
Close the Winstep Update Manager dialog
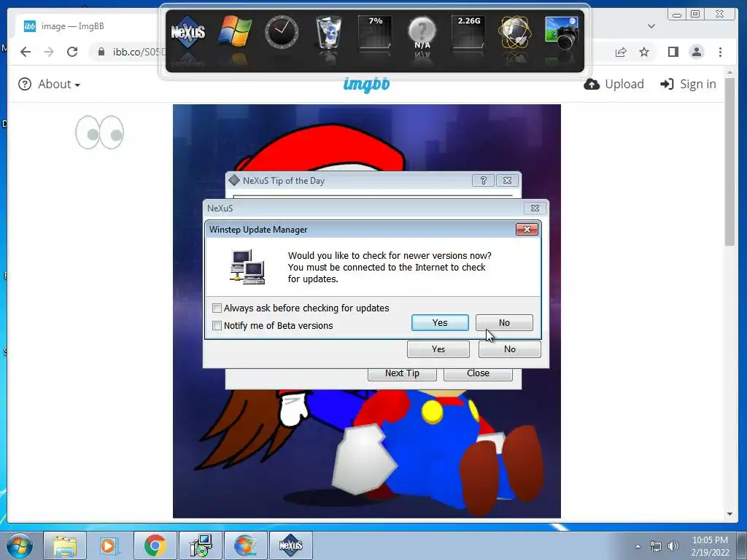pos(527,230)
